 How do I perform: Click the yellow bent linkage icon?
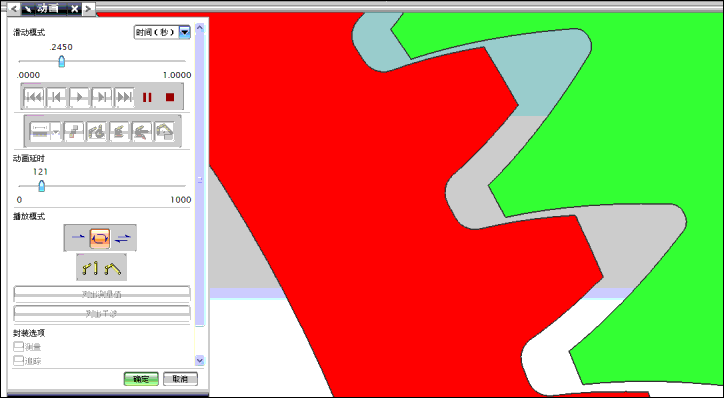pos(113,268)
